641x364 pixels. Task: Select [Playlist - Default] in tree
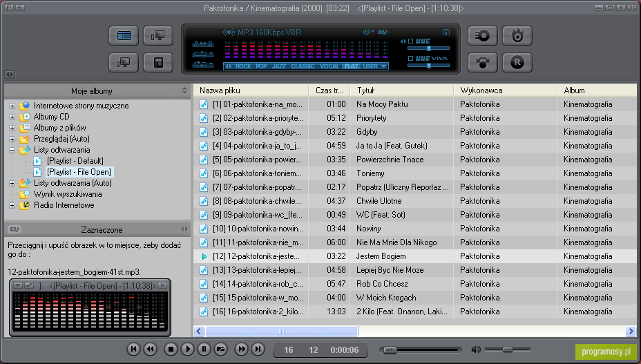point(75,161)
